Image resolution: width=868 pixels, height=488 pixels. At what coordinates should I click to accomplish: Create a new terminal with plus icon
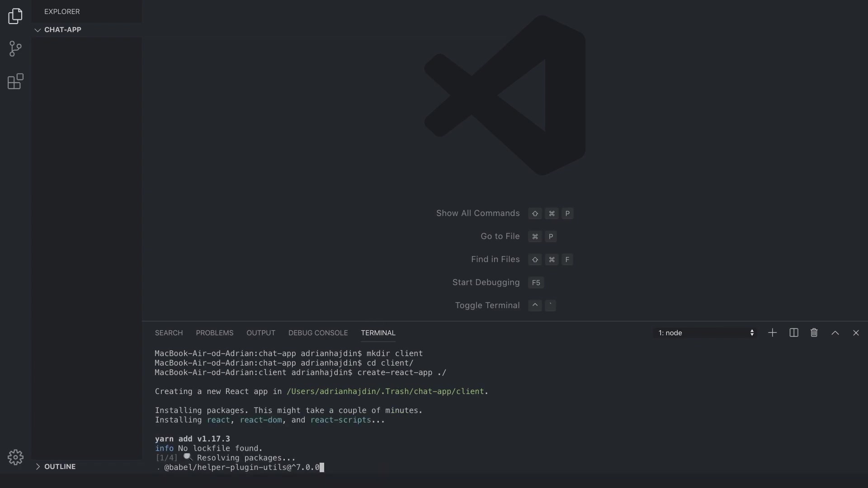pos(772,333)
